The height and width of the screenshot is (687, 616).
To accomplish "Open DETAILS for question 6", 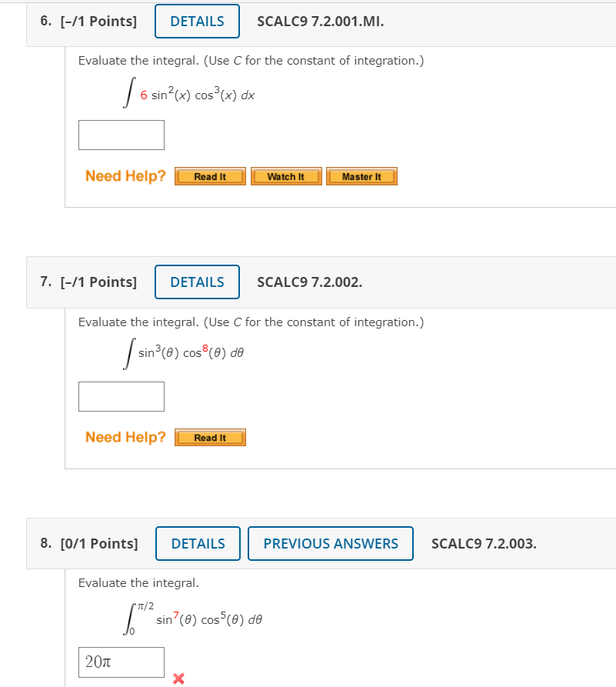I will coord(197,21).
